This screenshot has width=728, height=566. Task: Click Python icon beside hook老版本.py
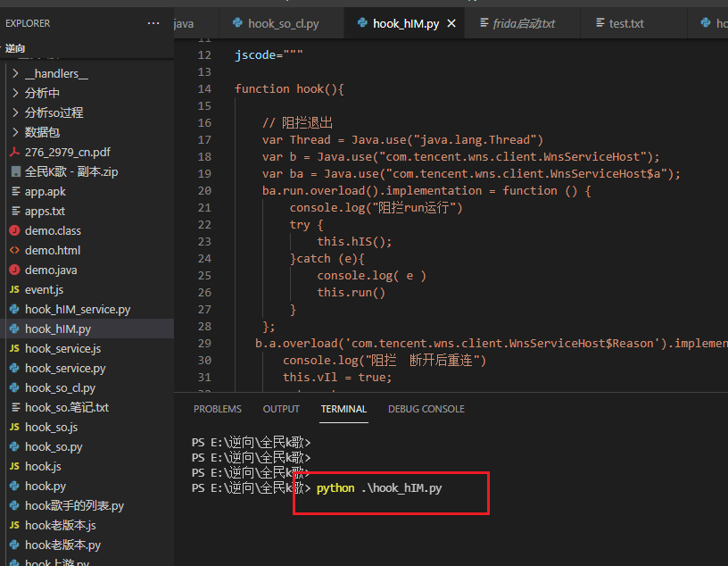(x=15, y=545)
